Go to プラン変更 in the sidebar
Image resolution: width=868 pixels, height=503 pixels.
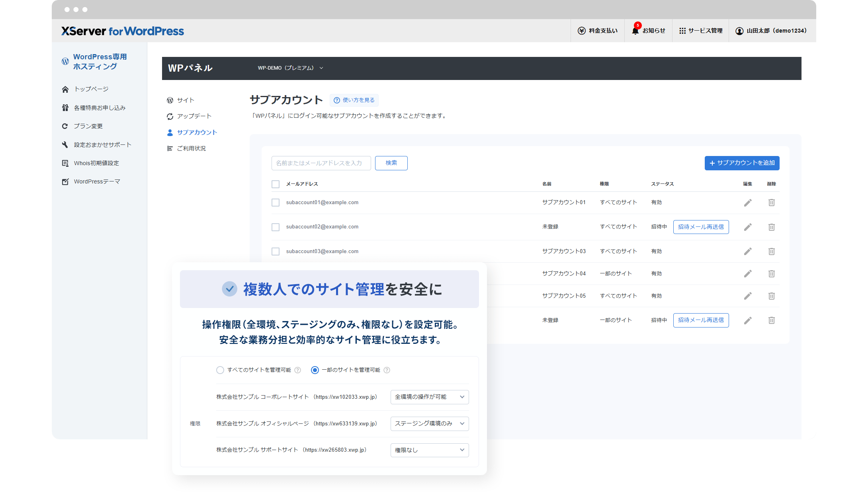pyautogui.click(x=88, y=126)
